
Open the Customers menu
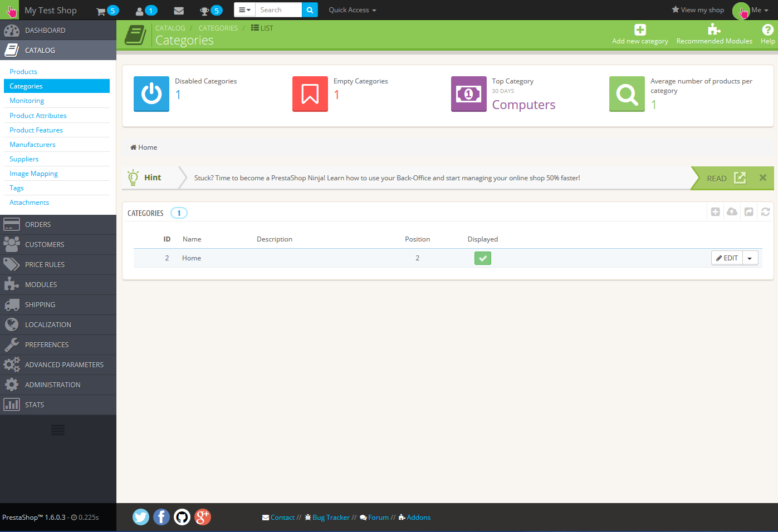click(58, 244)
